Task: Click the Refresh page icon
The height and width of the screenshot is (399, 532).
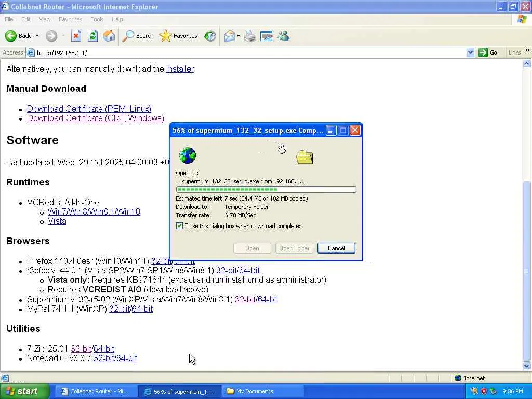Action: click(x=92, y=36)
